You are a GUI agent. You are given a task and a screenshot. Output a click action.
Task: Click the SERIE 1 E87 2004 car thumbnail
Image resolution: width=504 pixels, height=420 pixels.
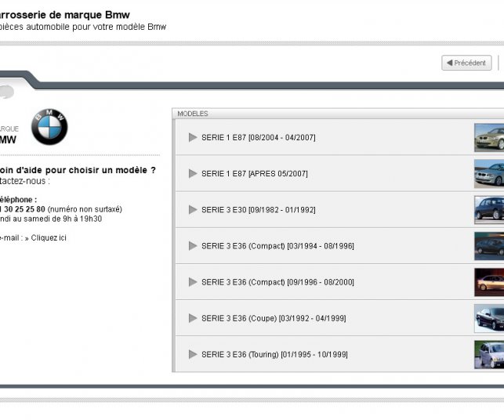489,138
